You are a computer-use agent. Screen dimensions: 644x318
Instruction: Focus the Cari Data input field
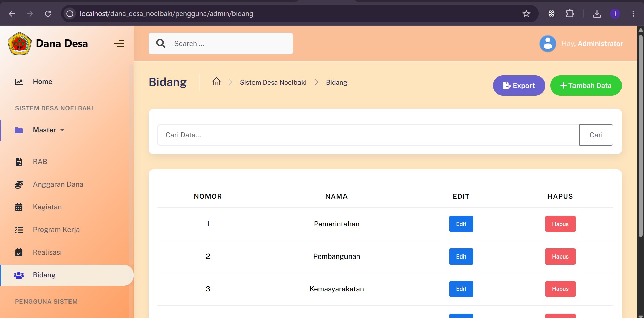coord(368,135)
